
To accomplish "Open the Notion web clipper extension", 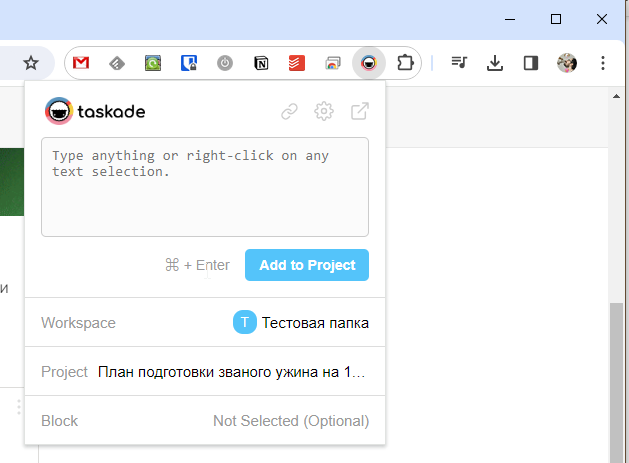I will click(x=261, y=63).
